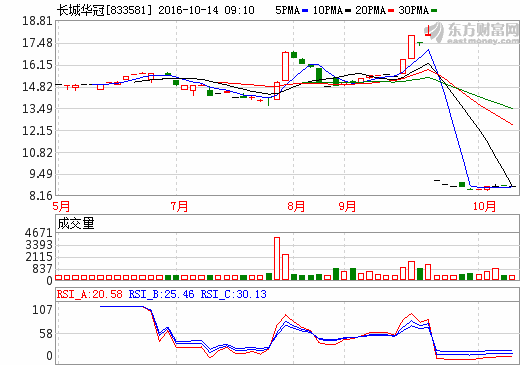Screen dimensions: 520x365
Task: Click the 837 volume axis label
Action: point(43,269)
